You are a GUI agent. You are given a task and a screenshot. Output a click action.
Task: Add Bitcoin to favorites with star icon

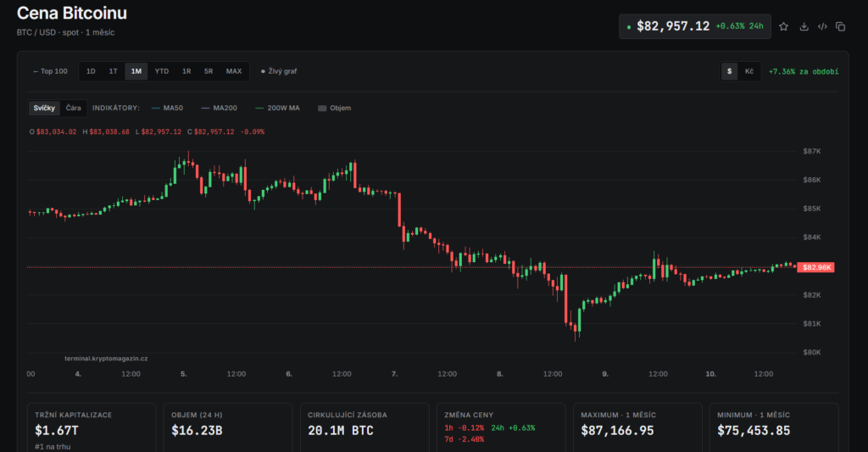coord(783,26)
